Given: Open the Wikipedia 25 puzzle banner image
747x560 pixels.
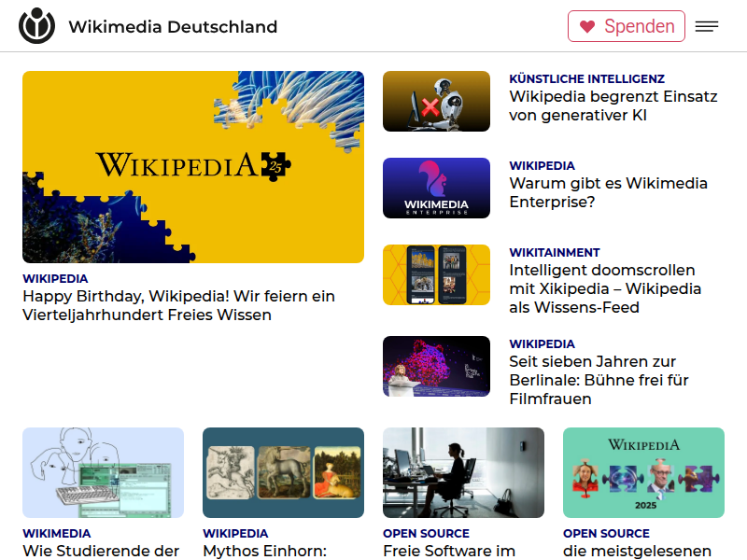Looking at the screenshot, I should [193, 167].
